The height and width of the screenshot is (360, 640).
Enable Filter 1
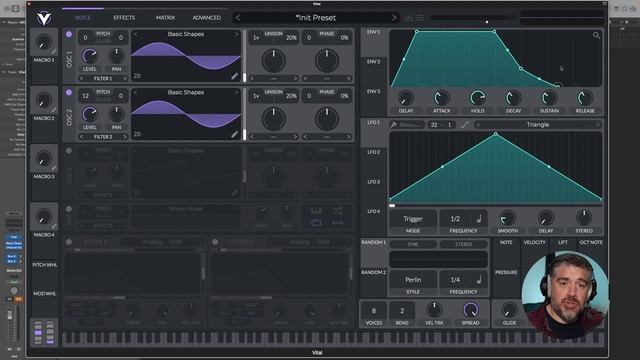click(x=69, y=242)
